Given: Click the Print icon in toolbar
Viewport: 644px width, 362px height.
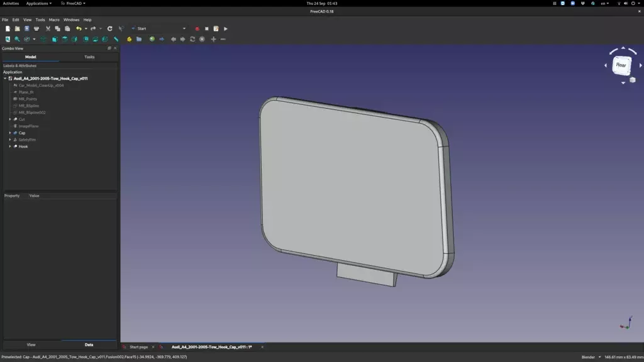Looking at the screenshot, I should pyautogui.click(x=36, y=29).
